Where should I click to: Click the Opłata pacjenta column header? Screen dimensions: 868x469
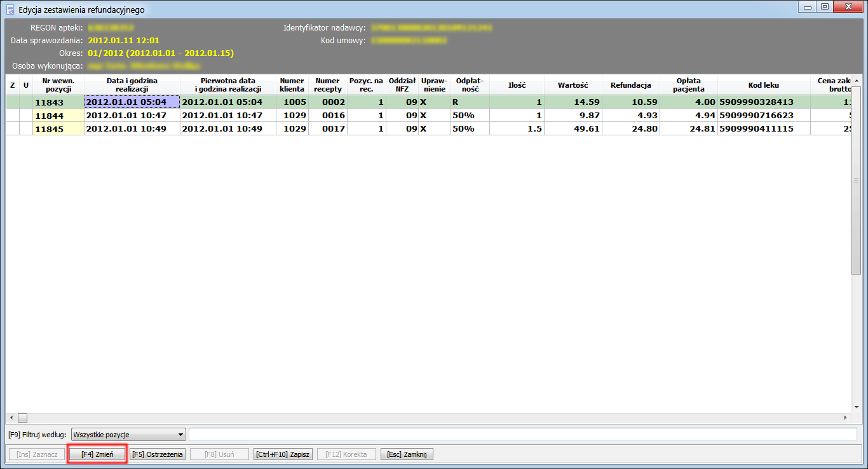689,85
